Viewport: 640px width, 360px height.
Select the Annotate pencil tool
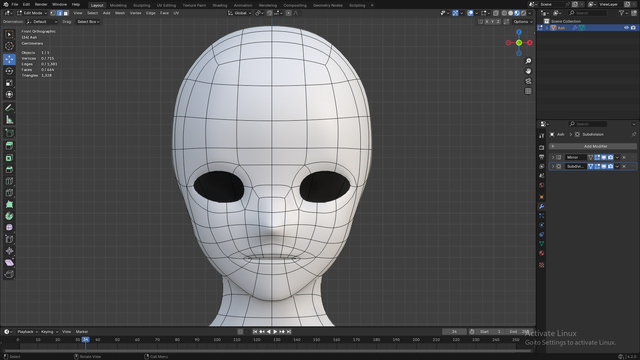tap(9, 108)
